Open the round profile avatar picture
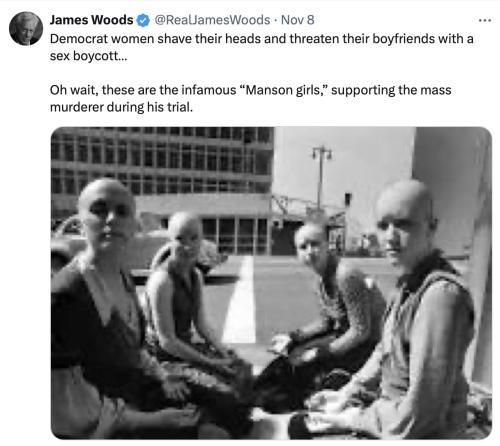The width and height of the screenshot is (500, 446). [26, 28]
